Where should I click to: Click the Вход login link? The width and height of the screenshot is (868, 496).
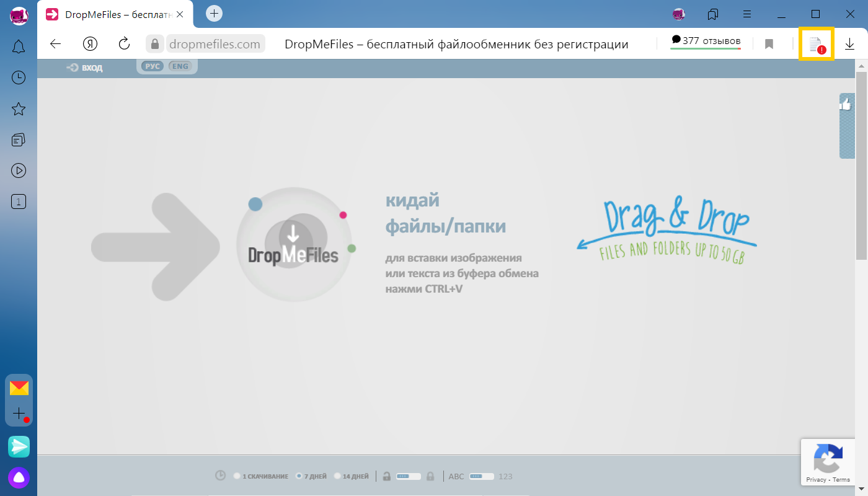coord(85,68)
